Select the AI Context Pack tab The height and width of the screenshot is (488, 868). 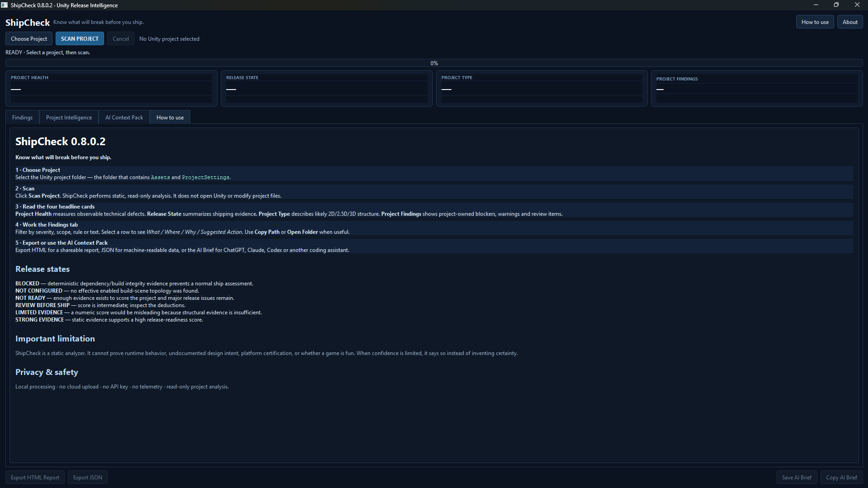[x=124, y=118]
